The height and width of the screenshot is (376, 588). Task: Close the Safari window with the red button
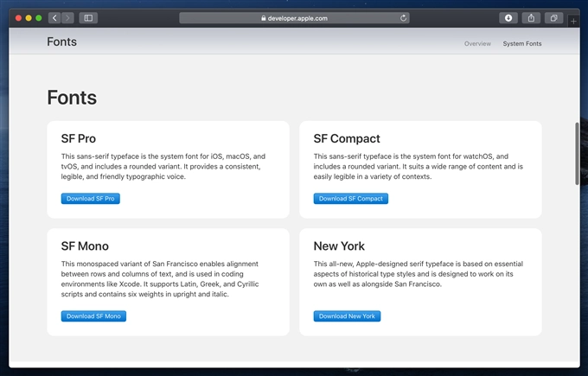point(18,18)
